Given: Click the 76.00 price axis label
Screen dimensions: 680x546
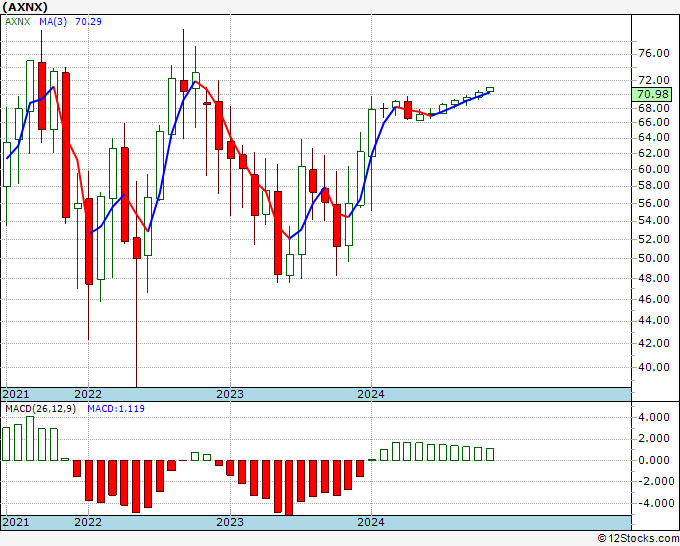Looking at the screenshot, I should tap(654, 53).
